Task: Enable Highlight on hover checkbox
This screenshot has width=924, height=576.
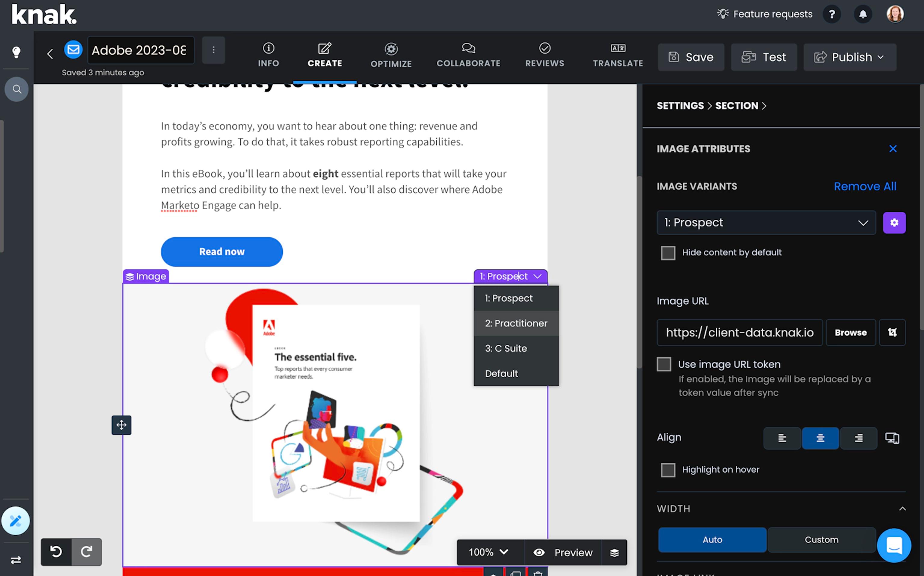Action: [668, 470]
